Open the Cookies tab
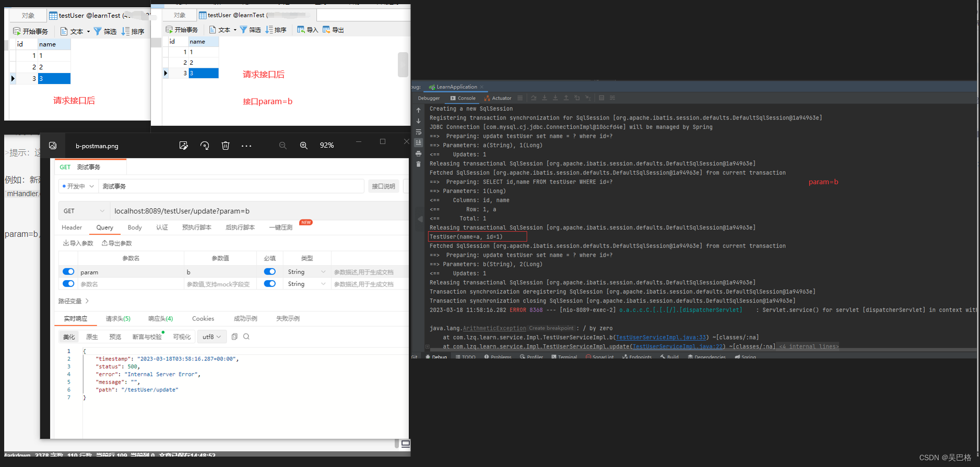980x467 pixels. pos(203,319)
